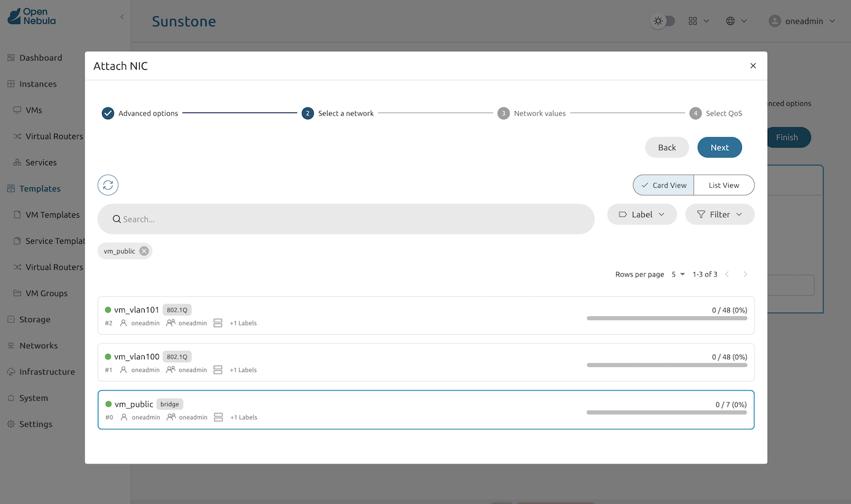The height and width of the screenshot is (504, 851).
Task: Collapse the sidebar with the chevron icon
Action: click(122, 17)
